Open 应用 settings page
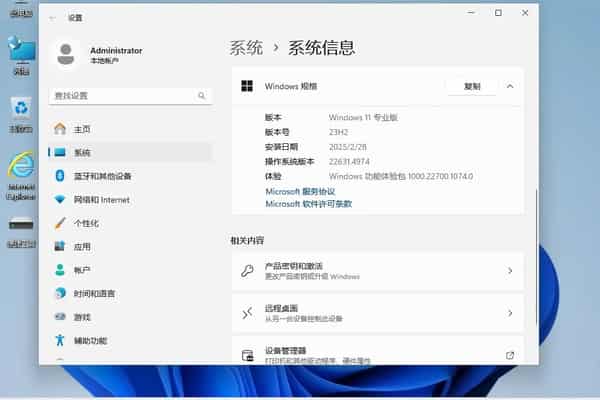This screenshot has height=400, width=600. pyautogui.click(x=130, y=247)
